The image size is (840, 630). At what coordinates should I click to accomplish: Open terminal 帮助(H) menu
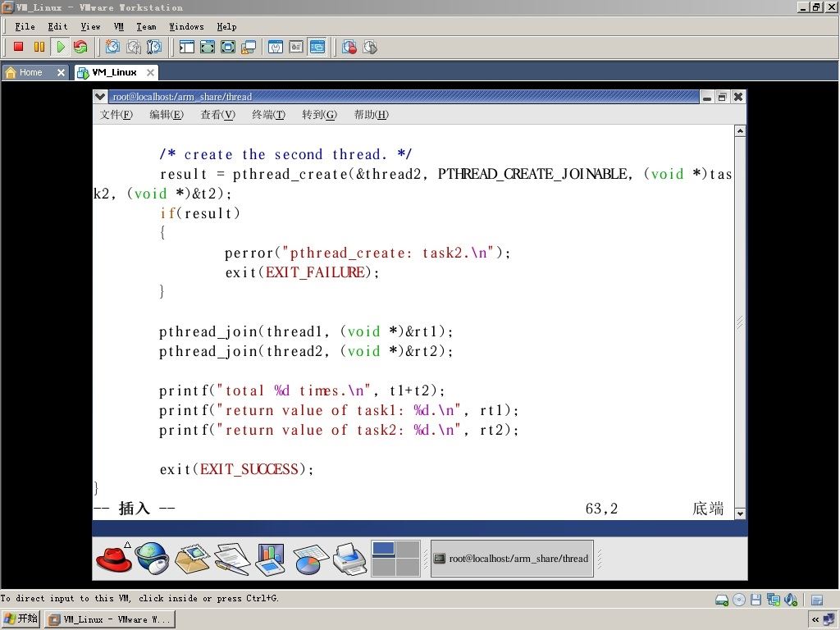coord(372,114)
